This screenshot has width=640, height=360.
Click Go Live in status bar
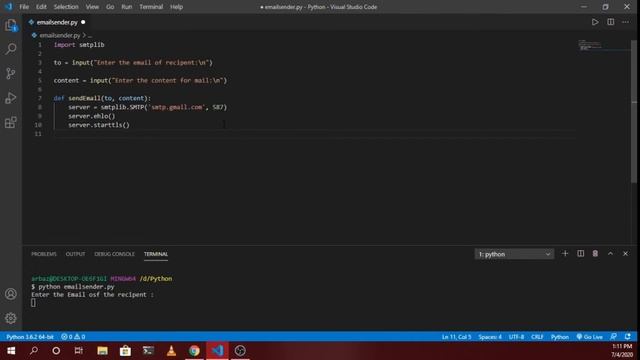[x=590, y=337]
